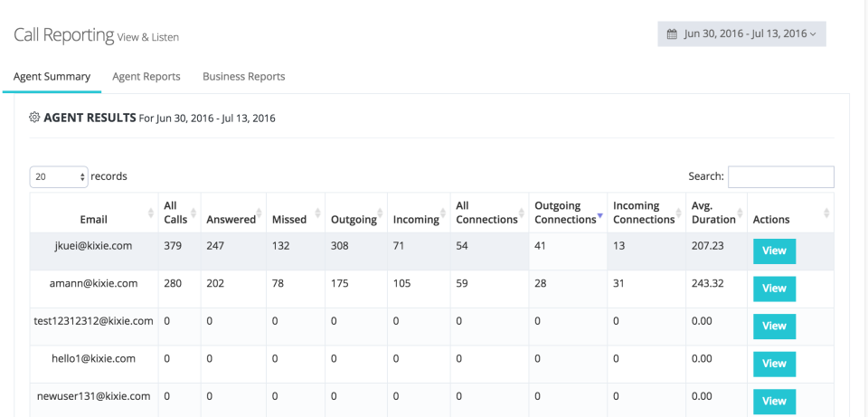Switch to the Agent Reports tab

[146, 77]
